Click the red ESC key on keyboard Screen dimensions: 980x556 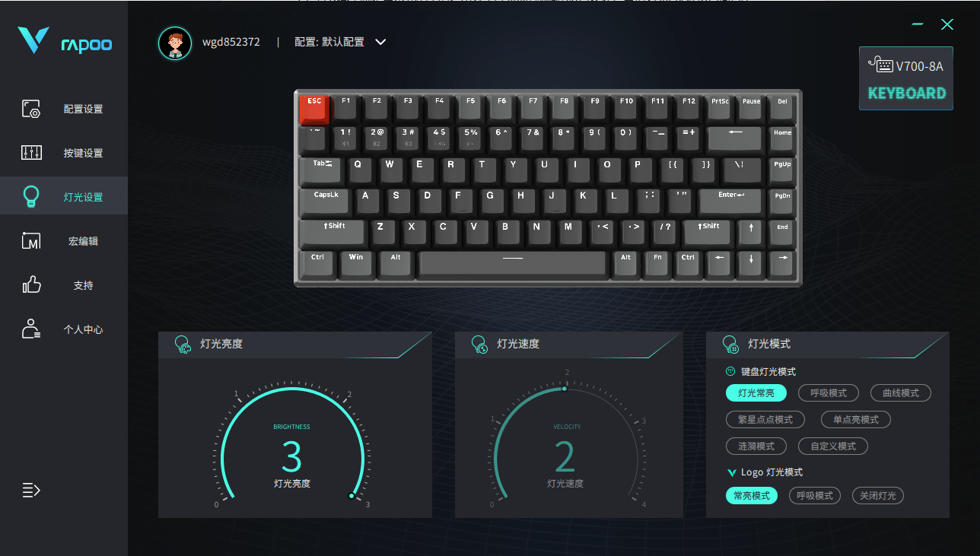click(x=314, y=109)
